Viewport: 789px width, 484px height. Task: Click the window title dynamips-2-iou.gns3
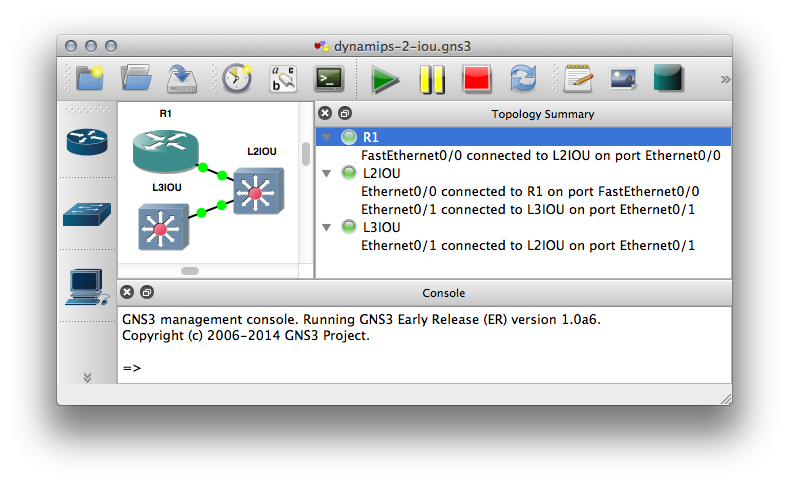coord(403,46)
